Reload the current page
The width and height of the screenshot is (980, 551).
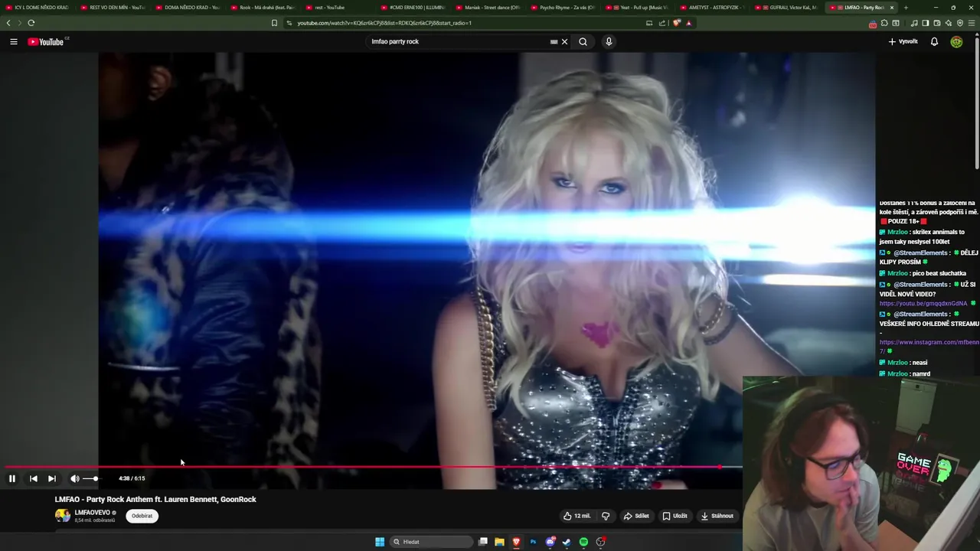31,23
